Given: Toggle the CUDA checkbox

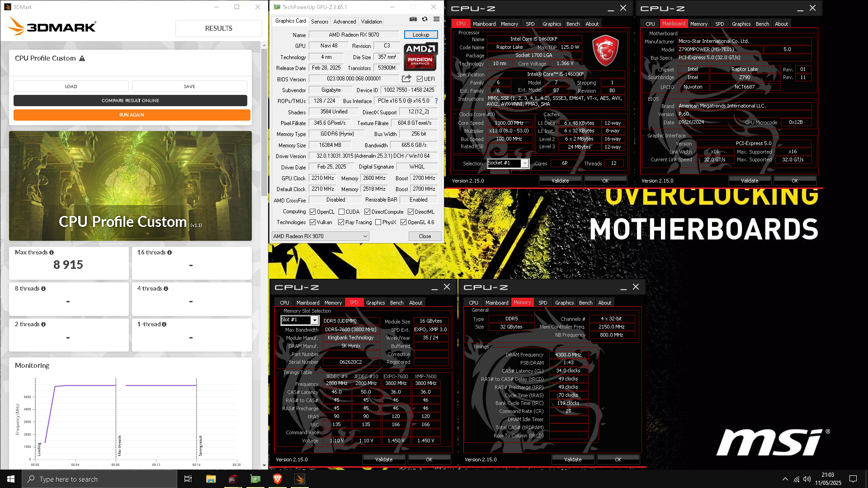Looking at the screenshot, I should pos(342,212).
